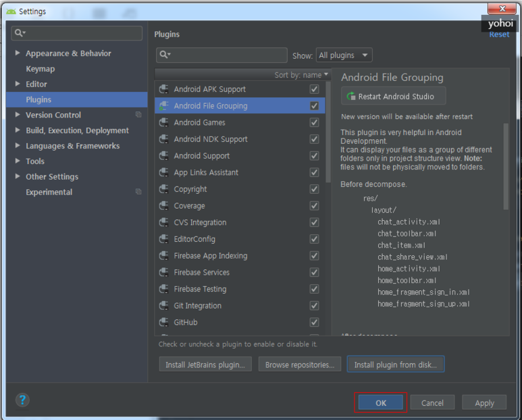The width and height of the screenshot is (522, 420).
Task: Open the help question mark icon
Action: click(x=22, y=400)
